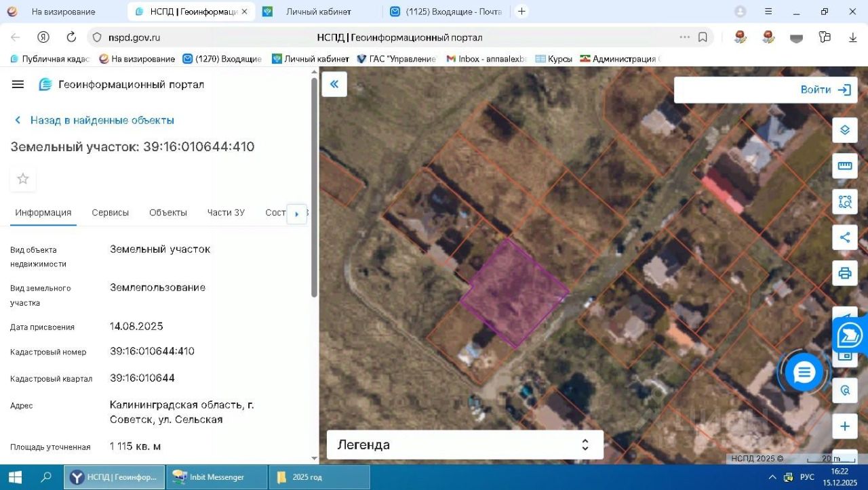Zoom in on the map
This screenshot has width=868, height=490.
point(845,426)
